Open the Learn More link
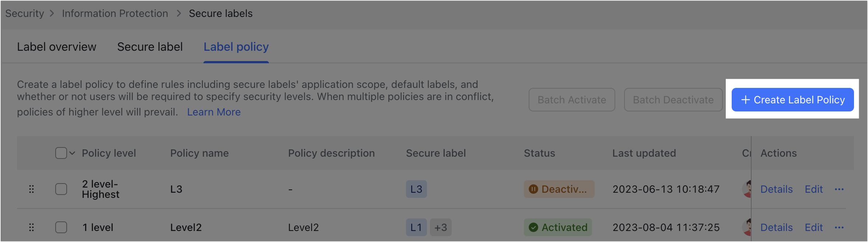The height and width of the screenshot is (242, 868). pos(214,112)
